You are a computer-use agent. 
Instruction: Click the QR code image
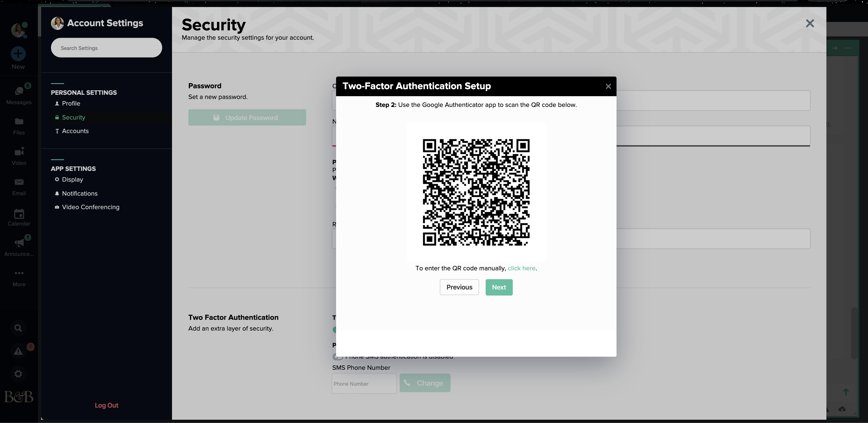click(x=476, y=192)
